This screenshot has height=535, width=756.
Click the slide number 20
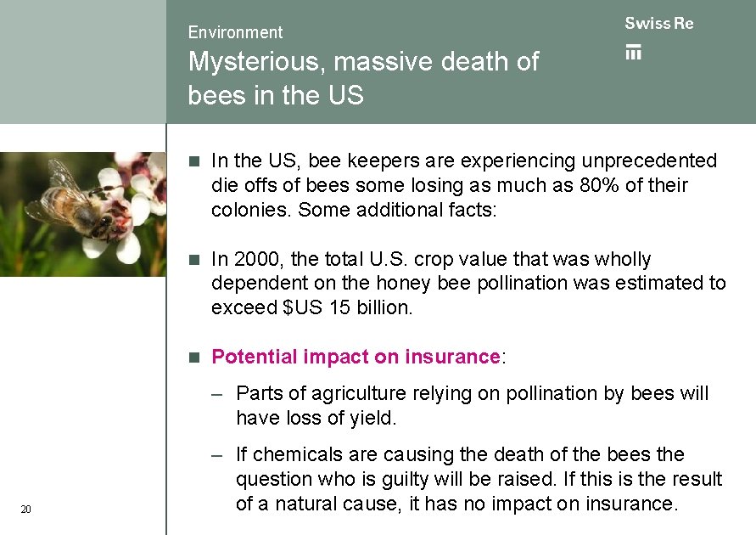(x=25, y=510)
